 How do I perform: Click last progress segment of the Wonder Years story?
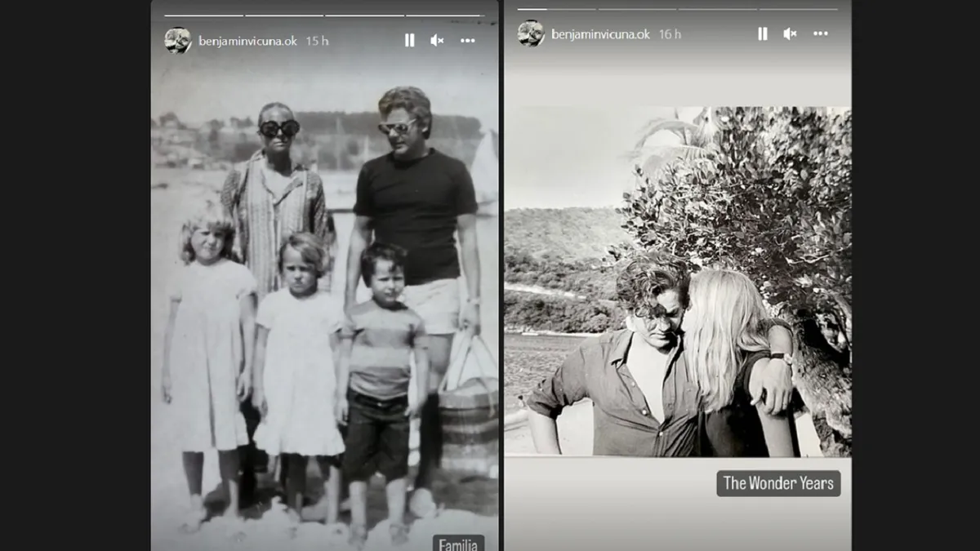click(798, 9)
